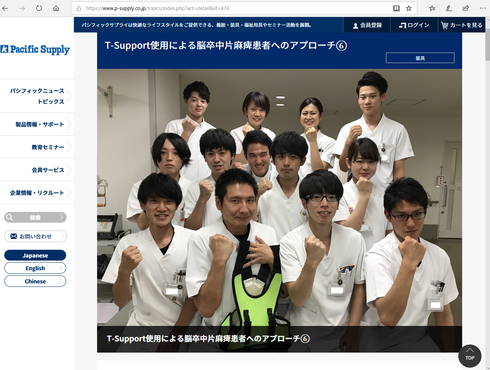Image resolution: width=490 pixels, height=370 pixels.
Task: Expand chevron beside 教育セミナー
Action: pyautogui.click(x=69, y=147)
